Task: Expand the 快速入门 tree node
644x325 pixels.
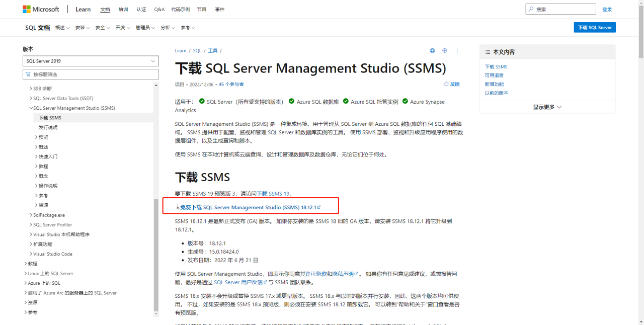Action: (x=36, y=156)
